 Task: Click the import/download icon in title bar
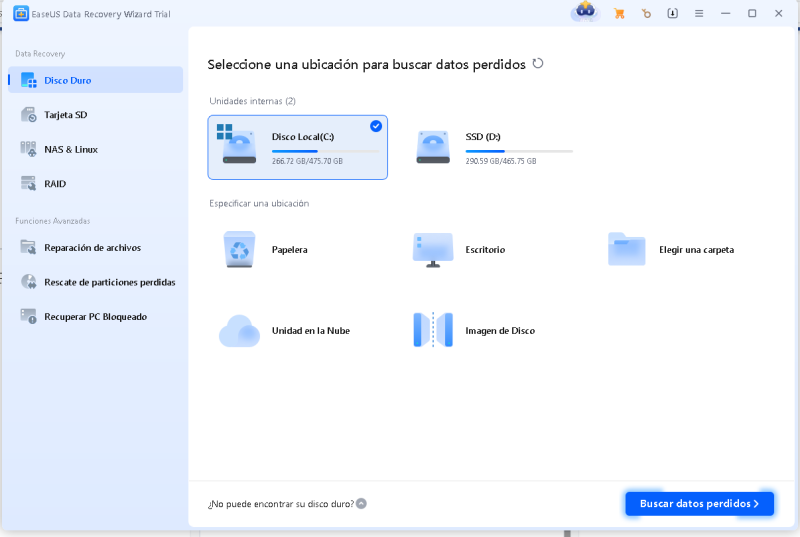click(x=673, y=13)
